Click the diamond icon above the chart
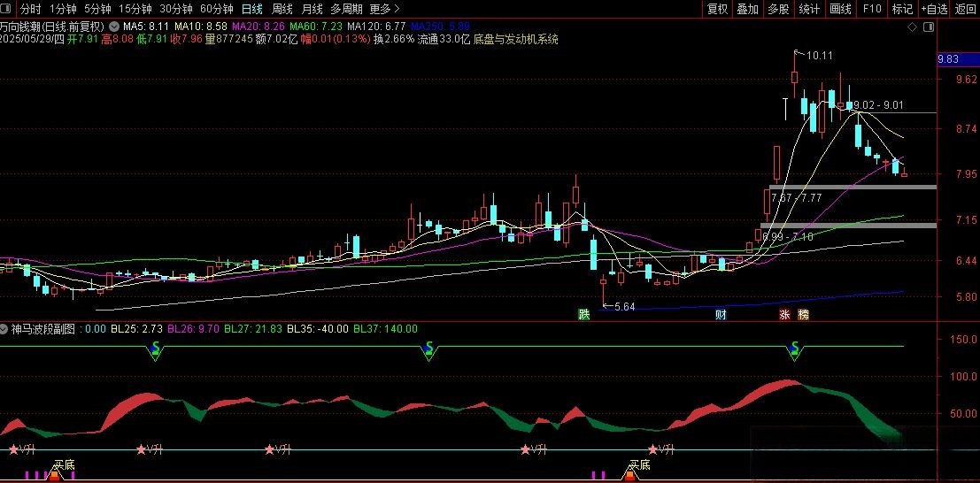 coord(912,28)
